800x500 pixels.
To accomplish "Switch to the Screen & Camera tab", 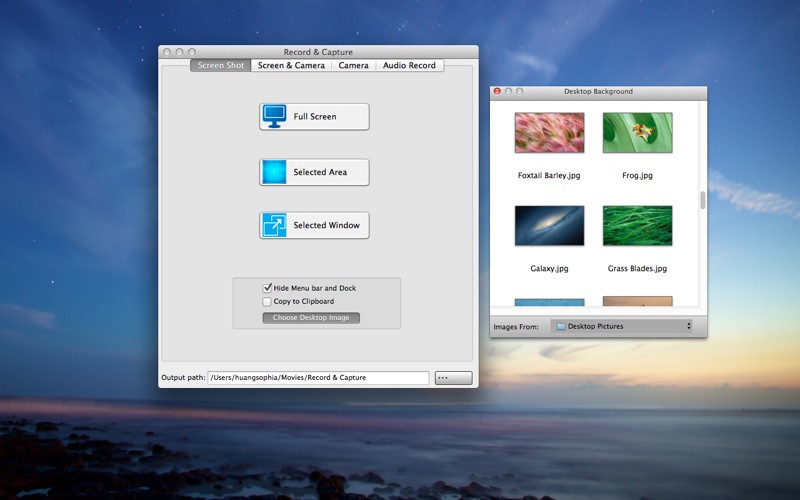I will [x=291, y=65].
